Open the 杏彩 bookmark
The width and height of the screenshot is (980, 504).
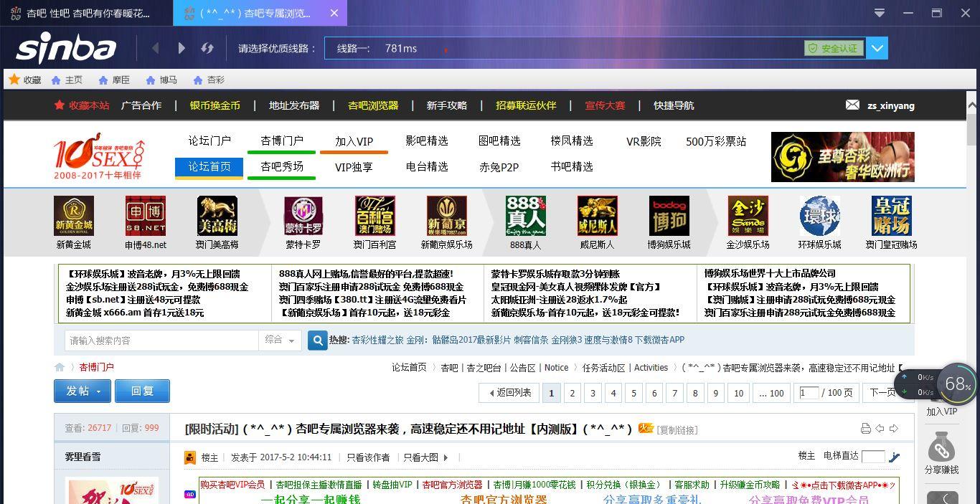tap(209, 80)
